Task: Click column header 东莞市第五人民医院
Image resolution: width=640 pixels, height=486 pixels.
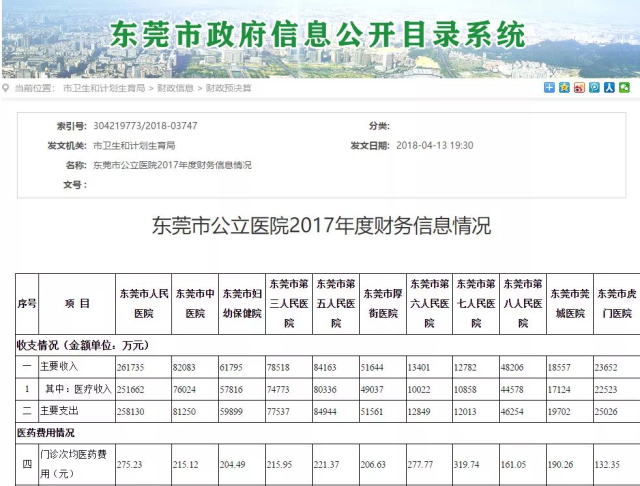Action: [x=336, y=304]
